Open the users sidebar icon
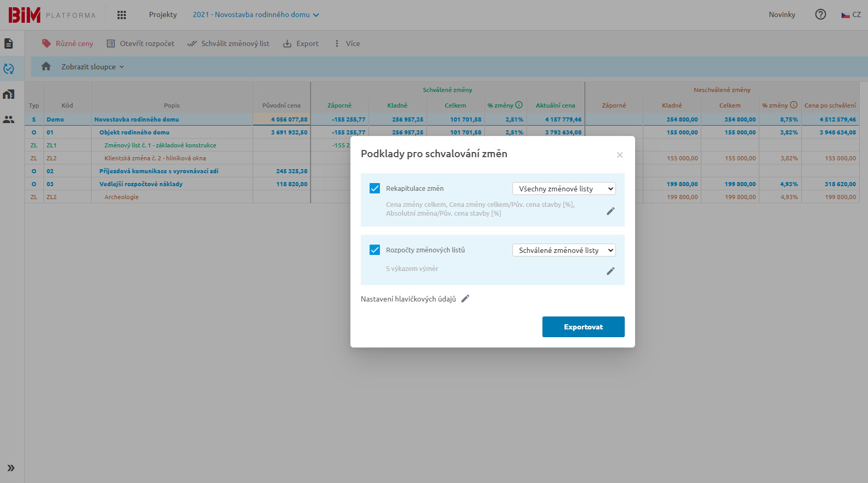The height and width of the screenshot is (483, 868). pos(9,119)
